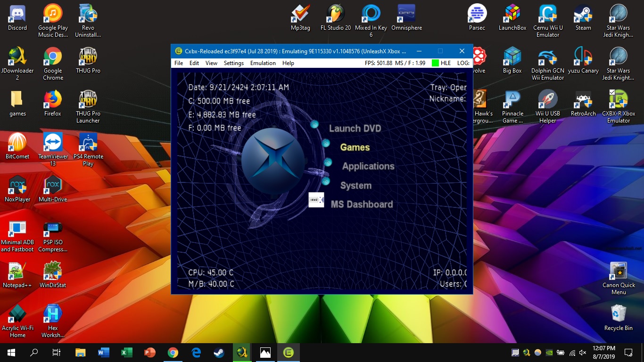Viewport: 644px width, 362px height.
Task: Select the RetroArch desktop icon
Action: [x=583, y=104]
